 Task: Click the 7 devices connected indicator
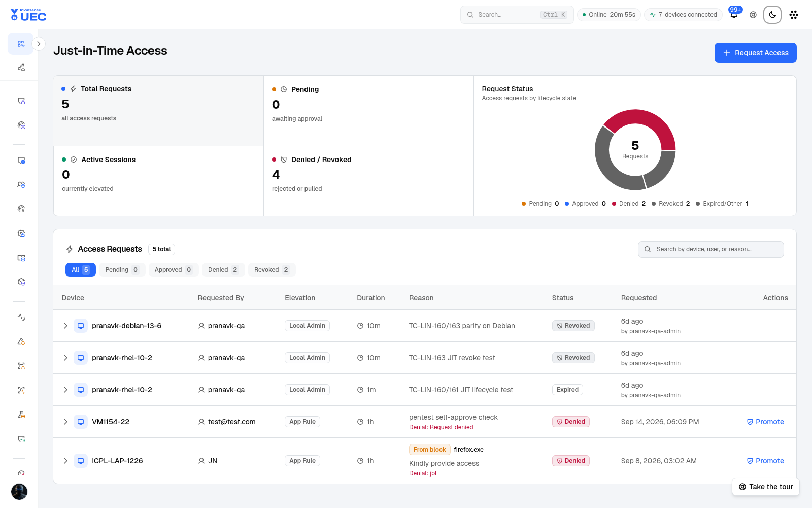(x=683, y=15)
